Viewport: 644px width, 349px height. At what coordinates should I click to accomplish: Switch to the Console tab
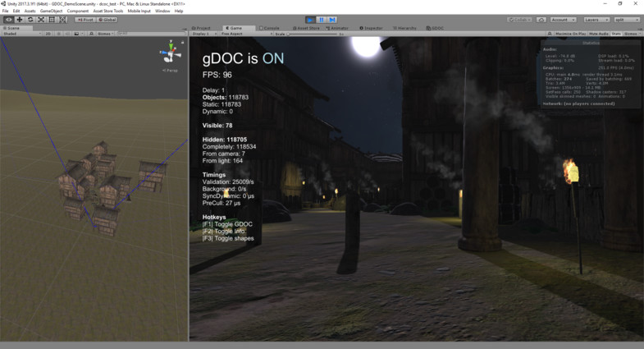[x=269, y=28]
